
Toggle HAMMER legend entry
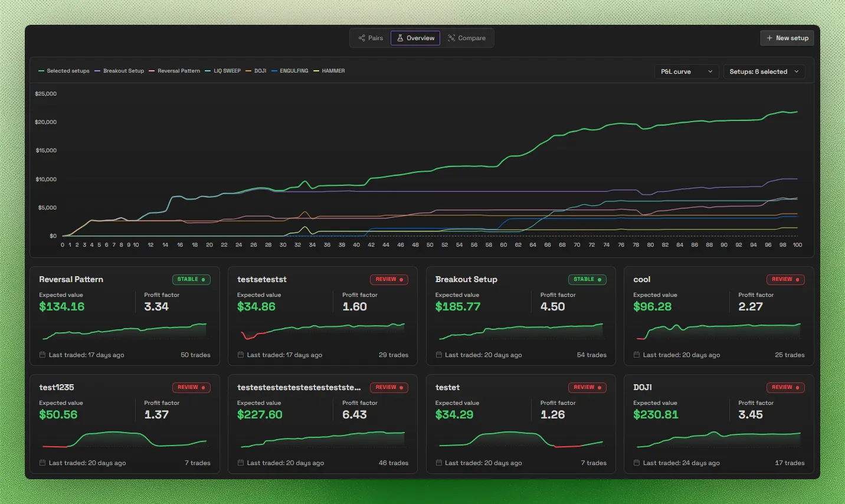click(x=329, y=71)
